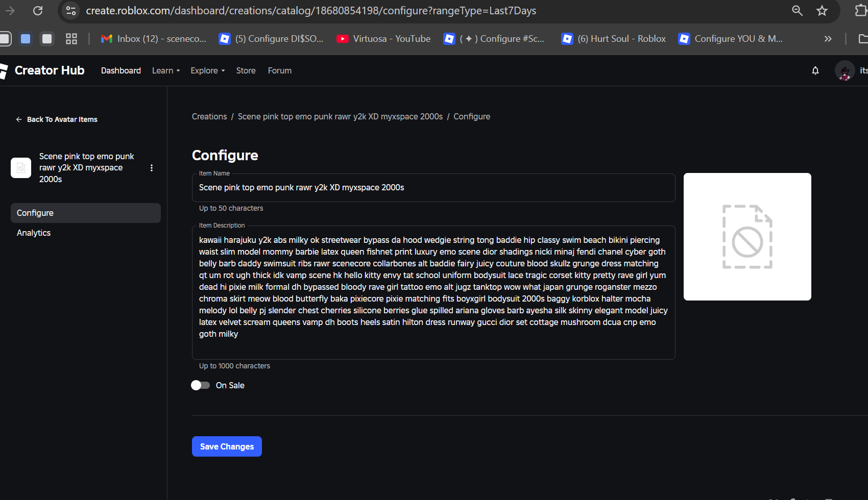868x500 pixels.
Task: Click the Creator Hub logo
Action: tap(43, 70)
